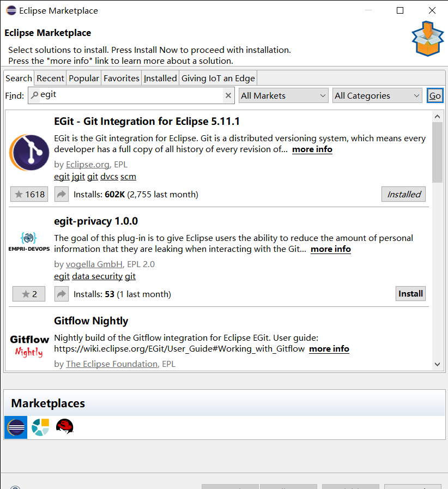Click the EGit plugin logo icon
The image size is (448, 489).
[x=29, y=153]
